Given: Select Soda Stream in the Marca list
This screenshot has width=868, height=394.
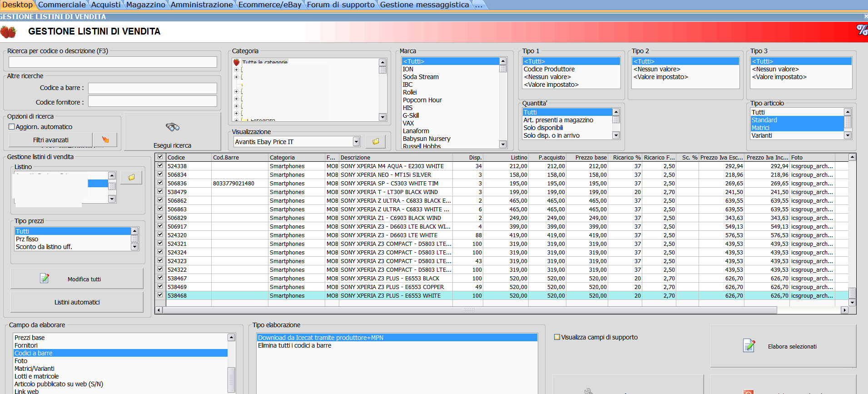Looking at the screenshot, I should (x=421, y=77).
